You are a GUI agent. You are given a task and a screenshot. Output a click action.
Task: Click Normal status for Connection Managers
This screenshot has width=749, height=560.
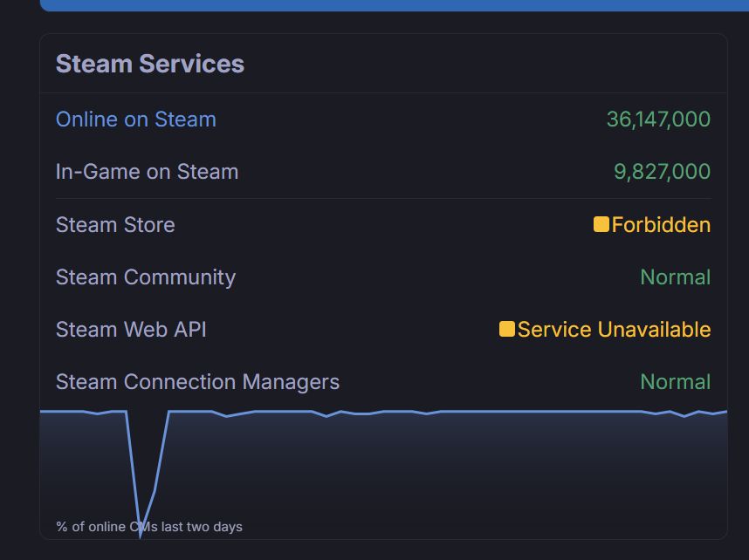click(676, 382)
